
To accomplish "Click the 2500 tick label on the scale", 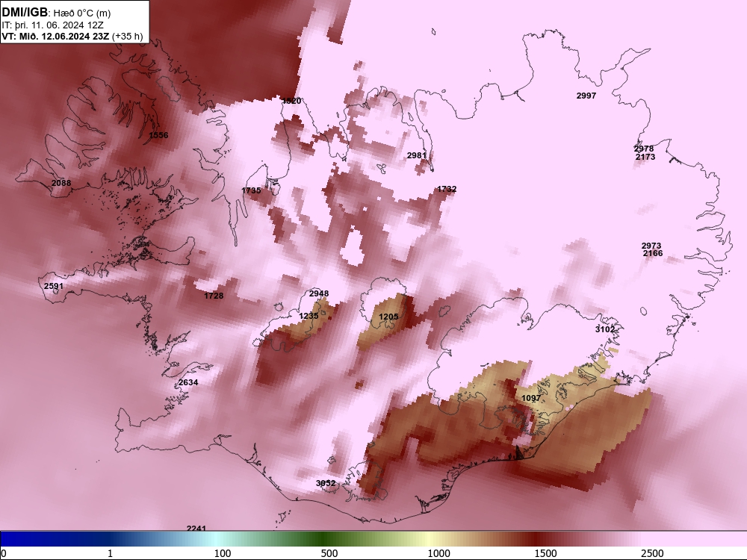I will tap(652, 553).
